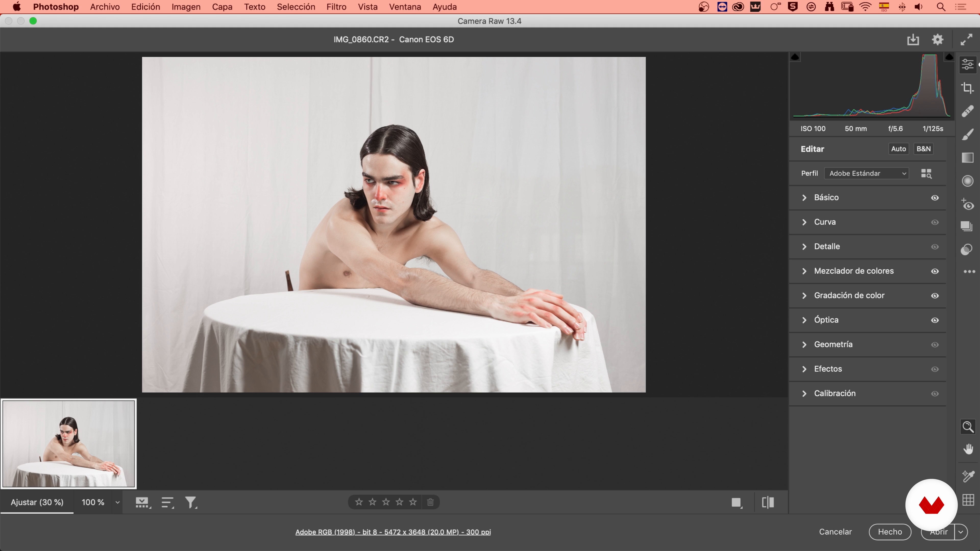The height and width of the screenshot is (551, 980).
Task: Toggle the grid overlay icon
Action: 968,500
